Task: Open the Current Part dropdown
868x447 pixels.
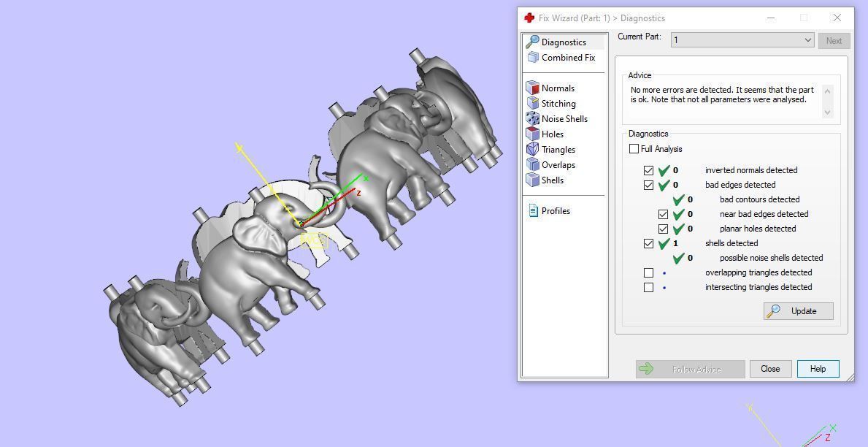Action: pyautogui.click(x=742, y=40)
